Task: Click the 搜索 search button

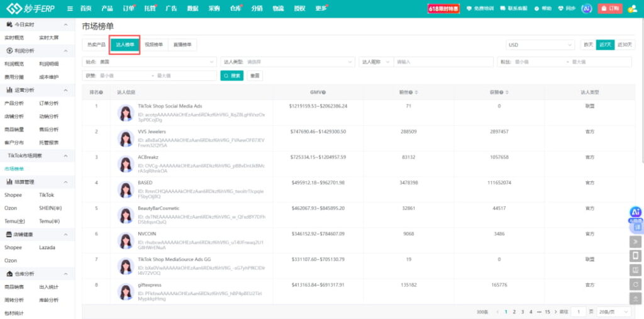Action: click(x=232, y=76)
